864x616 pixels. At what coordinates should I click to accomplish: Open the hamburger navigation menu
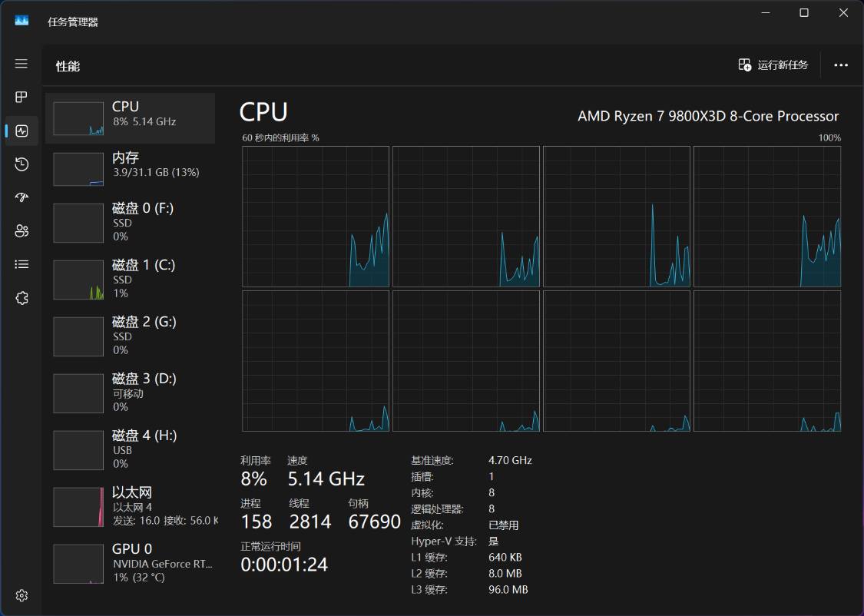pos(22,64)
